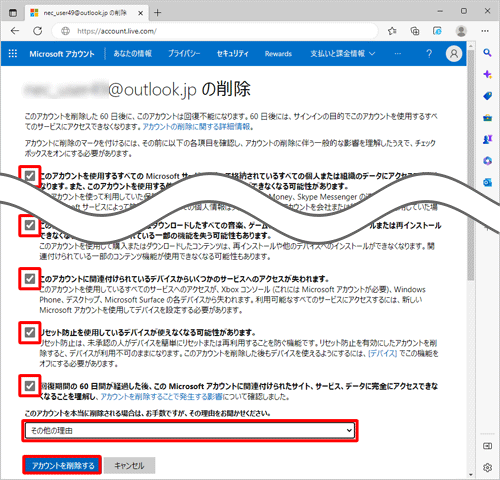
Task: Uncheck the 60 日間 recovery period acknowledgment checkbox
Action: point(30,386)
